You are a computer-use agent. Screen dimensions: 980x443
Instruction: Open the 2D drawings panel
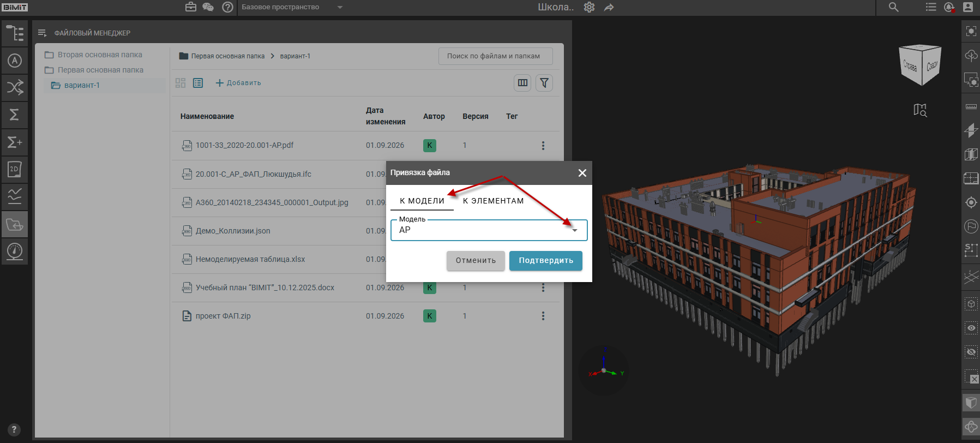15,170
